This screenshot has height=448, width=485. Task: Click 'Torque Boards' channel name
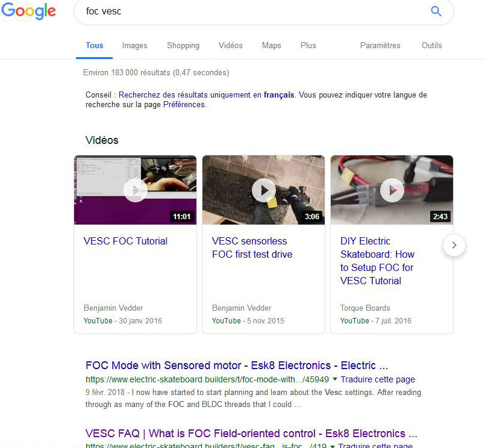point(365,308)
